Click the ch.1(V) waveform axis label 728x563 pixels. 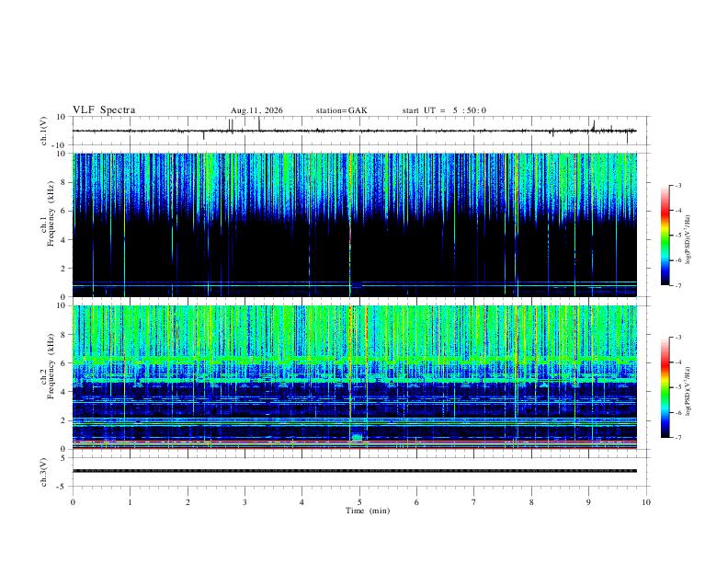[44, 131]
